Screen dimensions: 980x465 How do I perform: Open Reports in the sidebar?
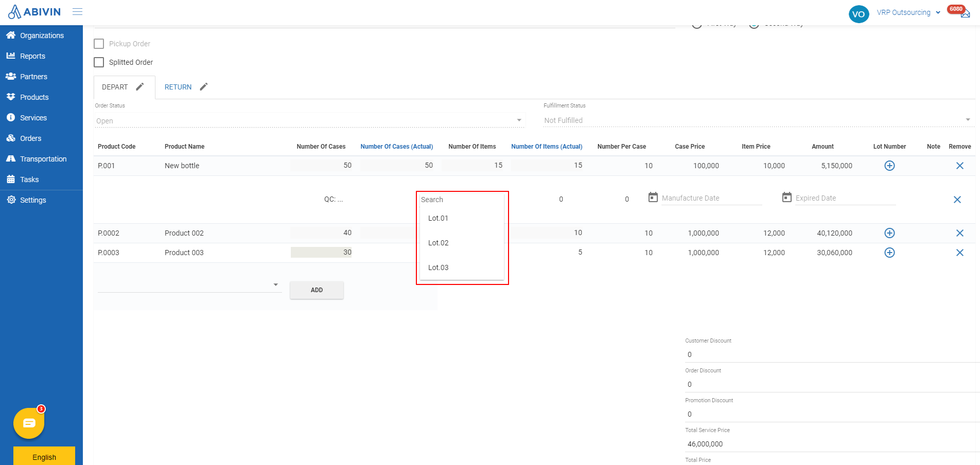click(x=41, y=56)
